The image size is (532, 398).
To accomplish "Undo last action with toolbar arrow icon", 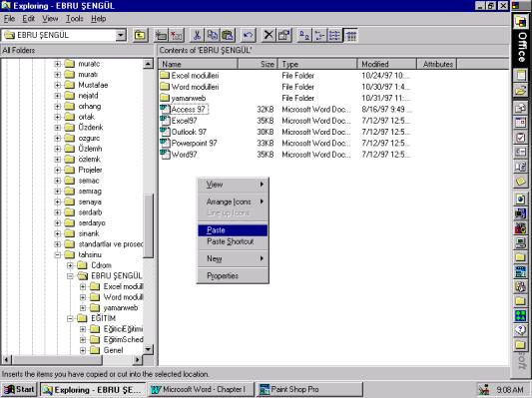I will [x=248, y=35].
